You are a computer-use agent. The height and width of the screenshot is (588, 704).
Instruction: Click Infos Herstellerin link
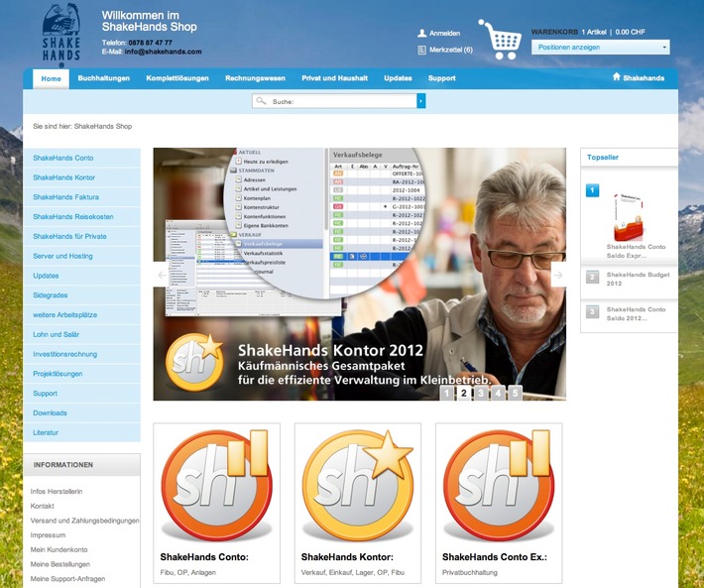coord(57,492)
